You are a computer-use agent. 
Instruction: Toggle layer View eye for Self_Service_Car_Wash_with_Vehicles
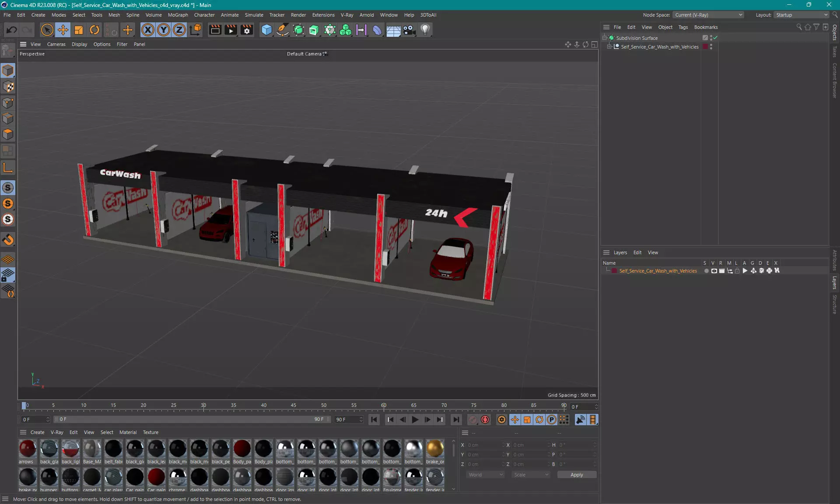(x=714, y=271)
